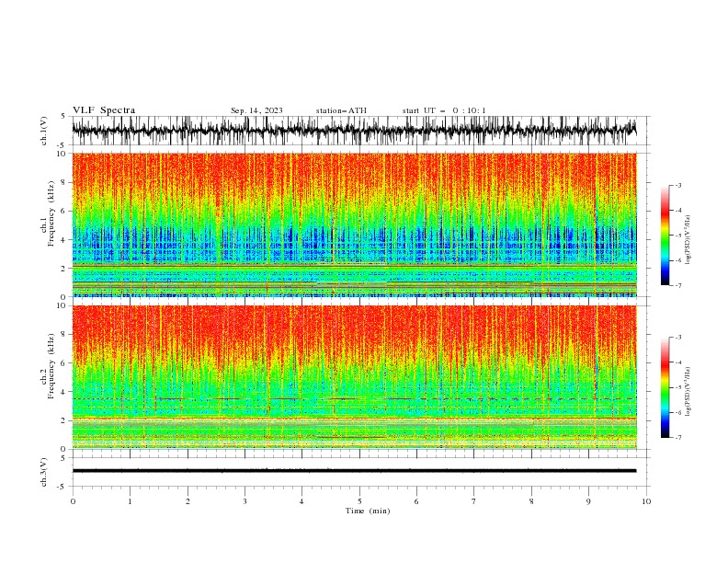This screenshot has width=728, height=563.
Task: Click the lower color bar's log(PSD) label
Action: click(688, 391)
